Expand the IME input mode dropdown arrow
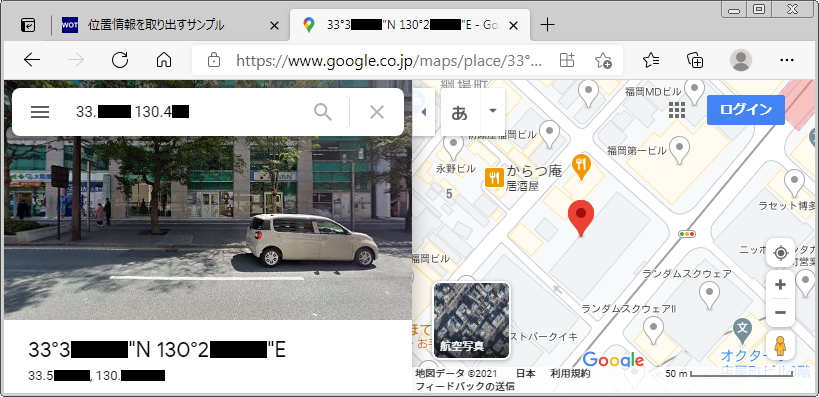819x397 pixels. pos(492,111)
